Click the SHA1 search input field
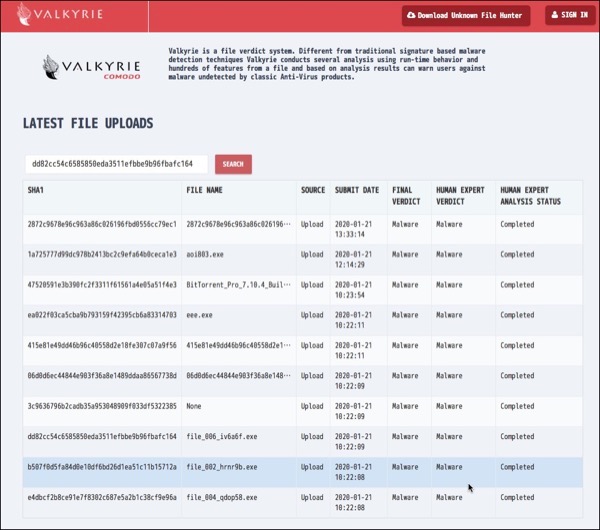 [x=116, y=164]
